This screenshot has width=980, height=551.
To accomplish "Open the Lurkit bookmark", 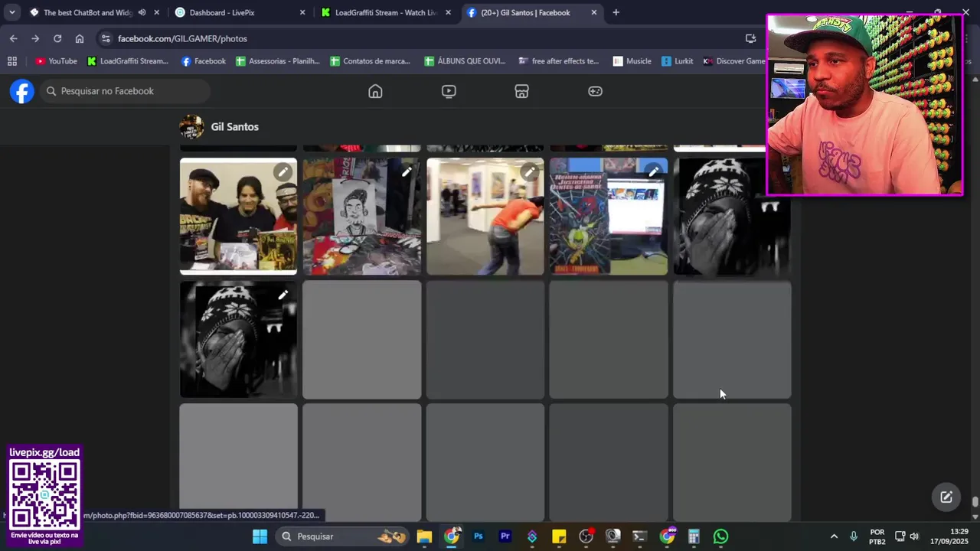I will tap(678, 61).
